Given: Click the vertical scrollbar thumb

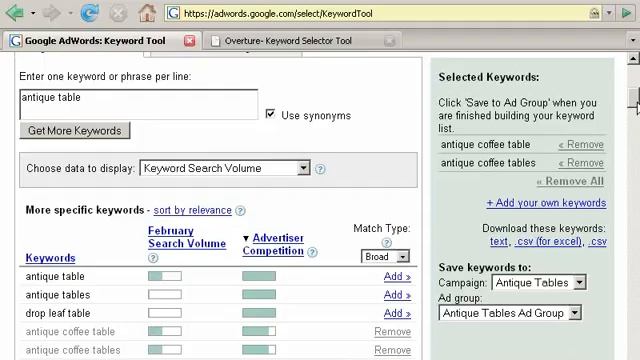Looking at the screenshot, I should (x=633, y=98).
